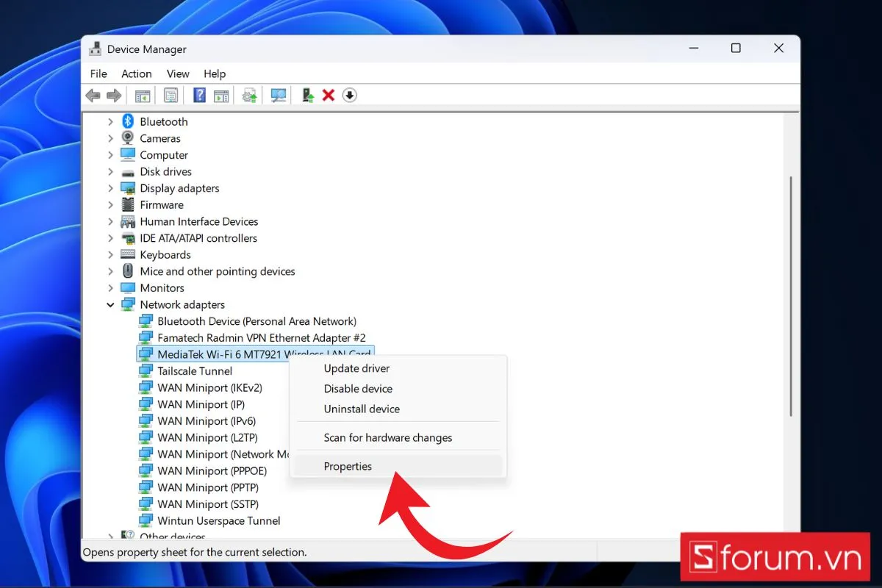Click the Back arrow in the toolbar
882x588 pixels.
tap(93, 96)
